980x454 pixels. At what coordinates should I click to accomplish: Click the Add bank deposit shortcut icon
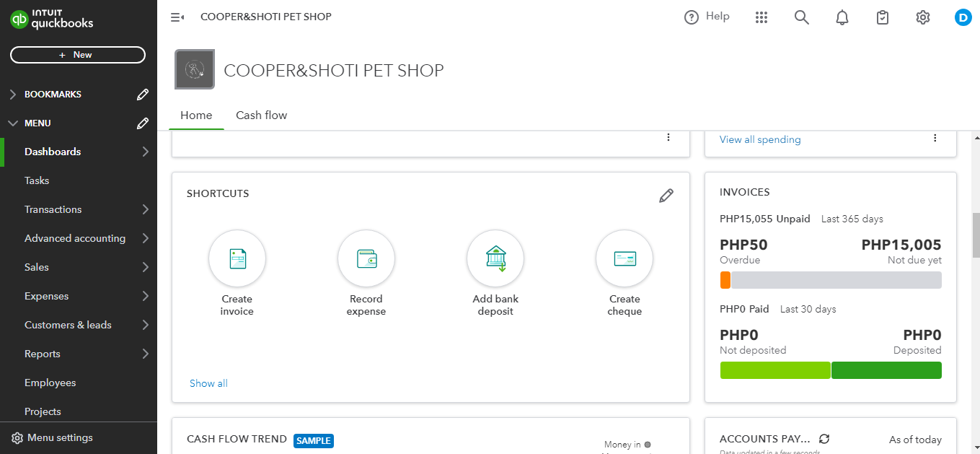point(495,258)
